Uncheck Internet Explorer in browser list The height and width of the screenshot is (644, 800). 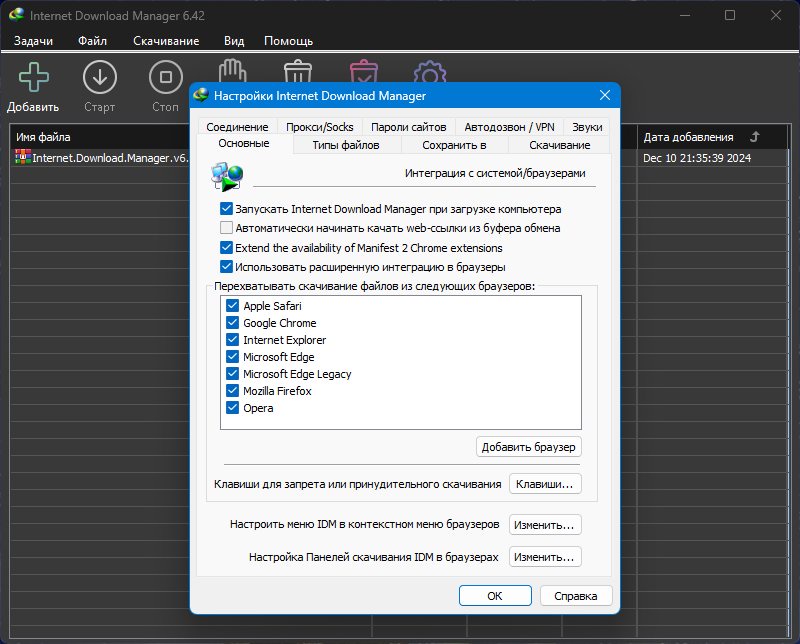point(232,339)
